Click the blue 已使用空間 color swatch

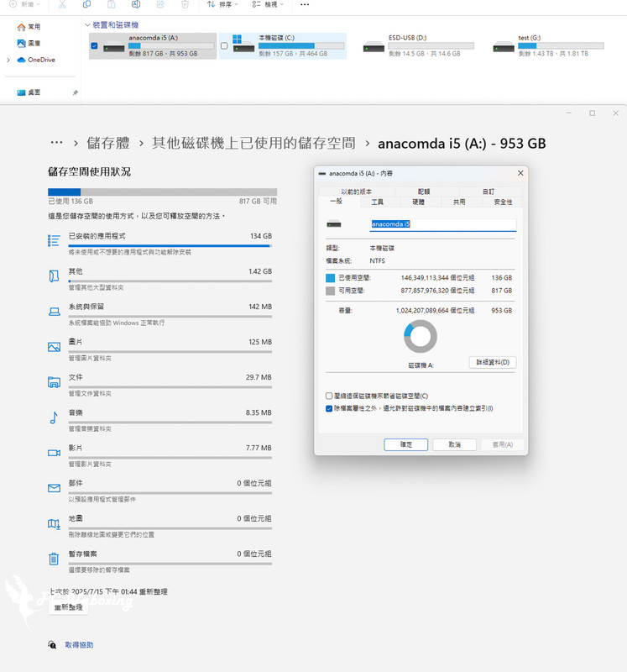point(330,278)
